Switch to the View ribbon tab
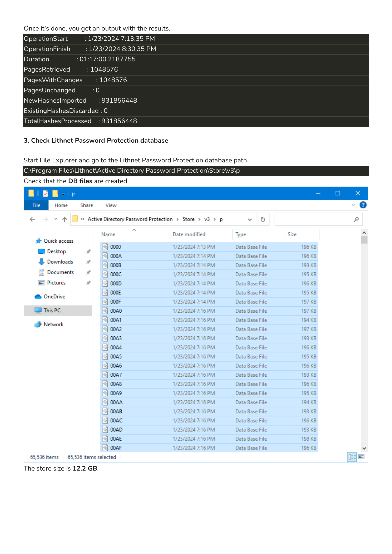Screen dimensions: 392x554 (111, 205)
